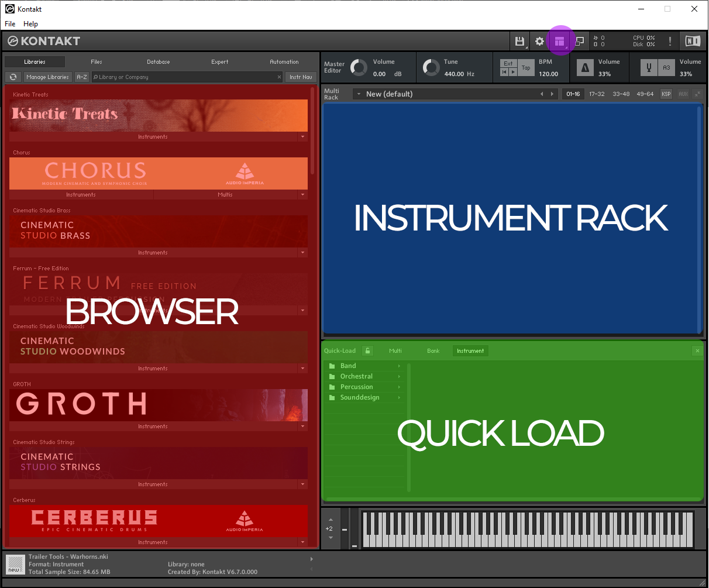Click the minimized view toggle icon
Image resolution: width=709 pixels, height=588 pixels.
[x=579, y=41]
